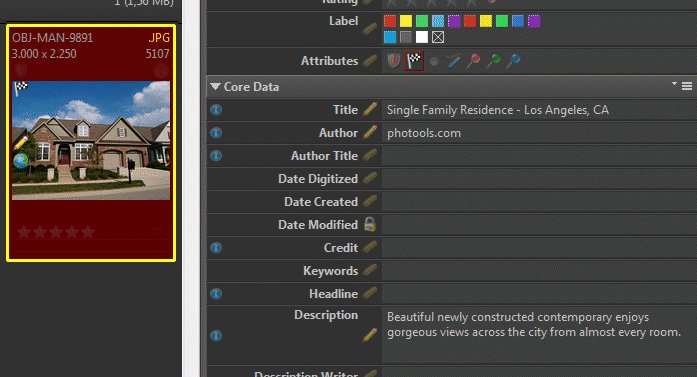Screen dimensions: 697x377
Task: Collapse the Core Data section
Action: [x=215, y=87]
